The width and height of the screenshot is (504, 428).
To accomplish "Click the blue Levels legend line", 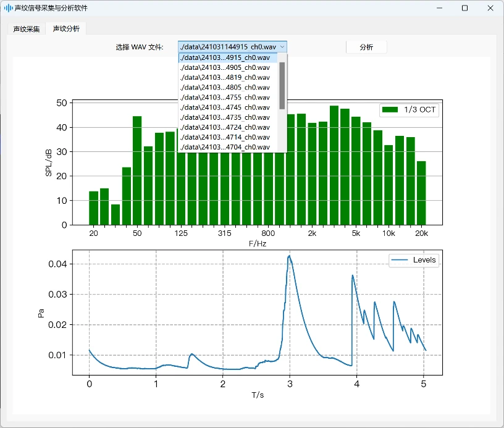I will point(400,260).
